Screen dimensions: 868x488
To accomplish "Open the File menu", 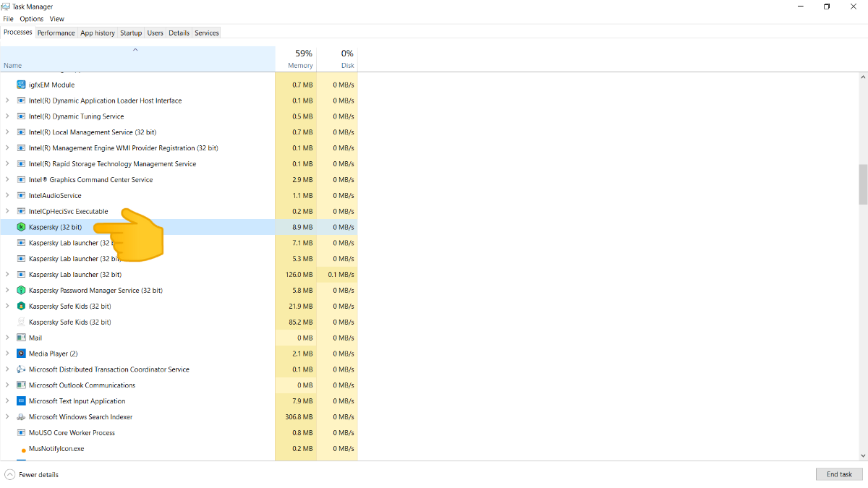I will point(9,19).
